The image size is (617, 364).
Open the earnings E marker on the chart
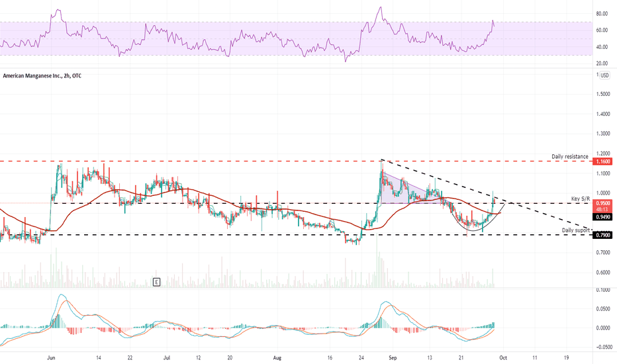point(157,282)
